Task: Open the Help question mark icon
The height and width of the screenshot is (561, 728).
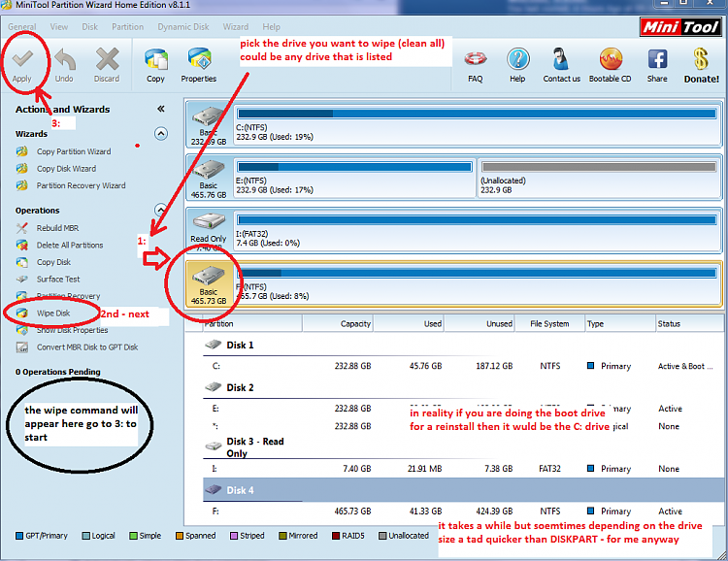Action: click(517, 65)
